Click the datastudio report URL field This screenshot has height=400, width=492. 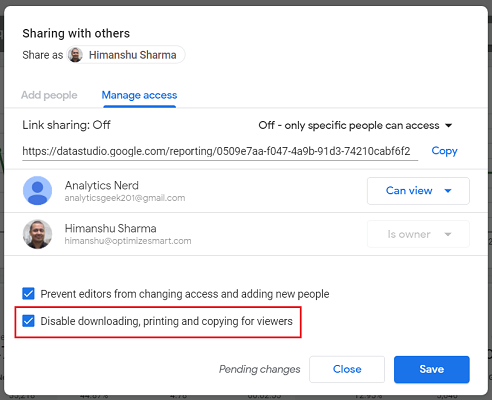(220, 152)
